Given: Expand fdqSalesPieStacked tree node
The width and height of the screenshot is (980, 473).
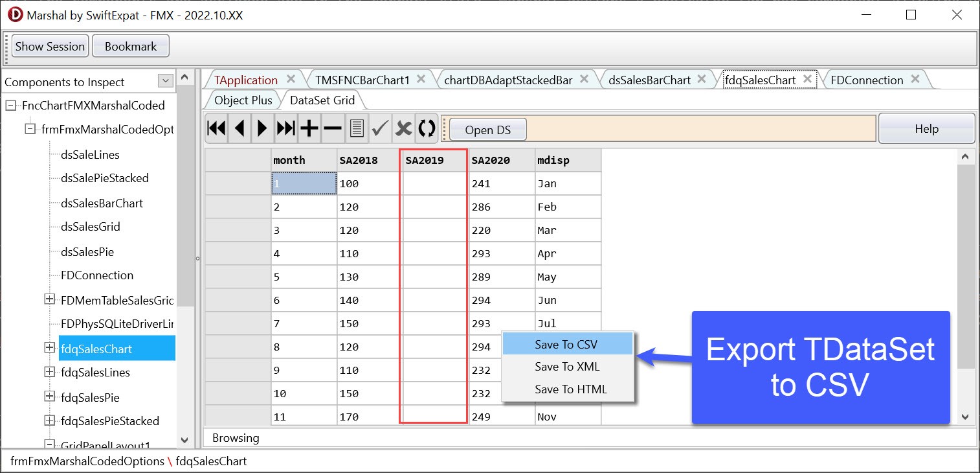Looking at the screenshot, I should 49,421.
